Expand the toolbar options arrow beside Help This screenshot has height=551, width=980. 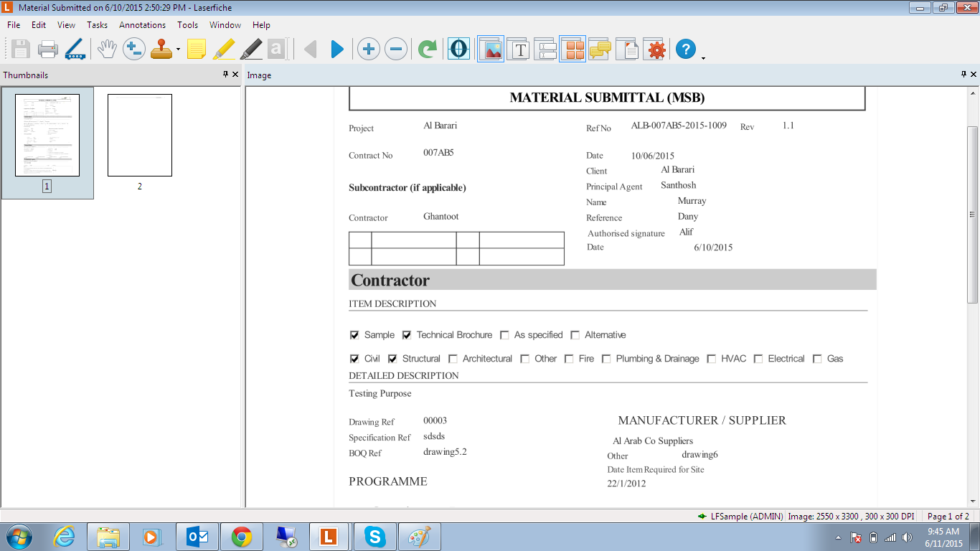(703, 57)
